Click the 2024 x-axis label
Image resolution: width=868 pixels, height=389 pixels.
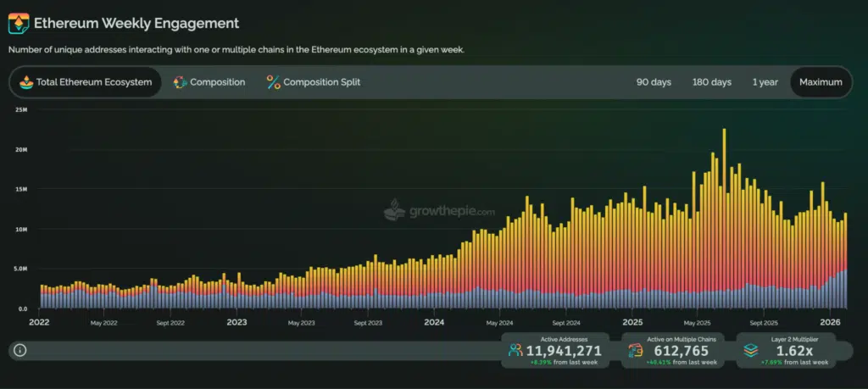434,322
